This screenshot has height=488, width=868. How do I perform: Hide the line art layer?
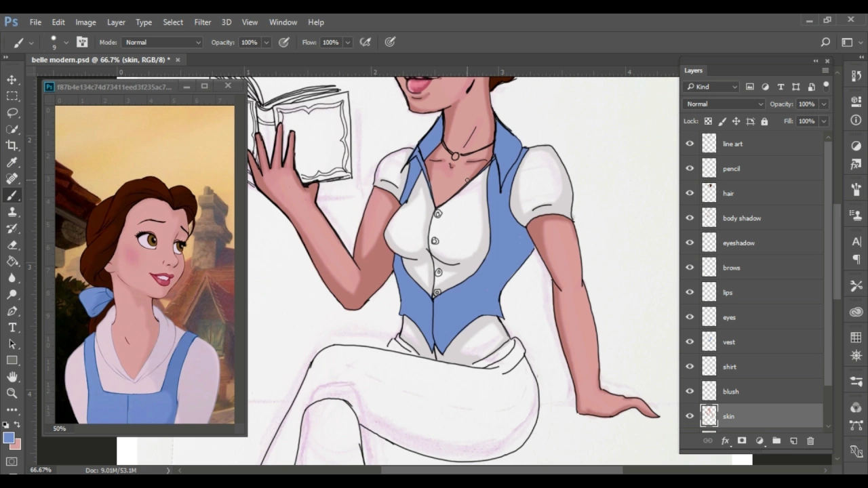[x=690, y=144]
